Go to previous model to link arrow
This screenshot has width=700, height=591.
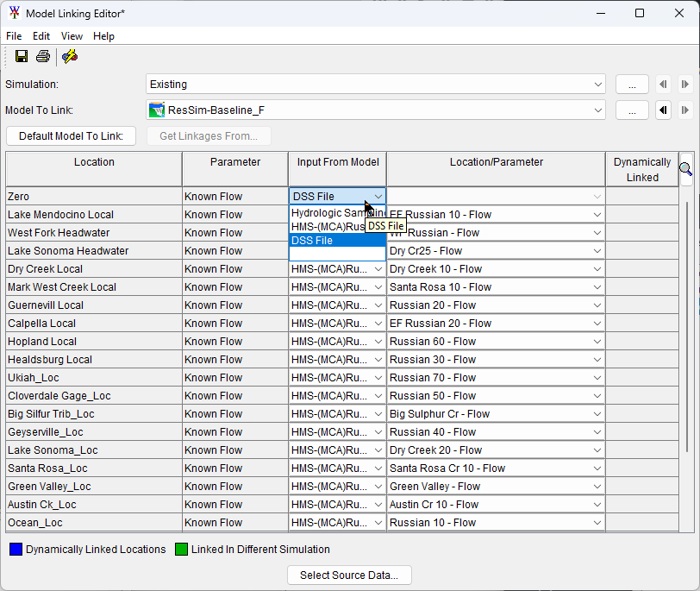tap(664, 110)
